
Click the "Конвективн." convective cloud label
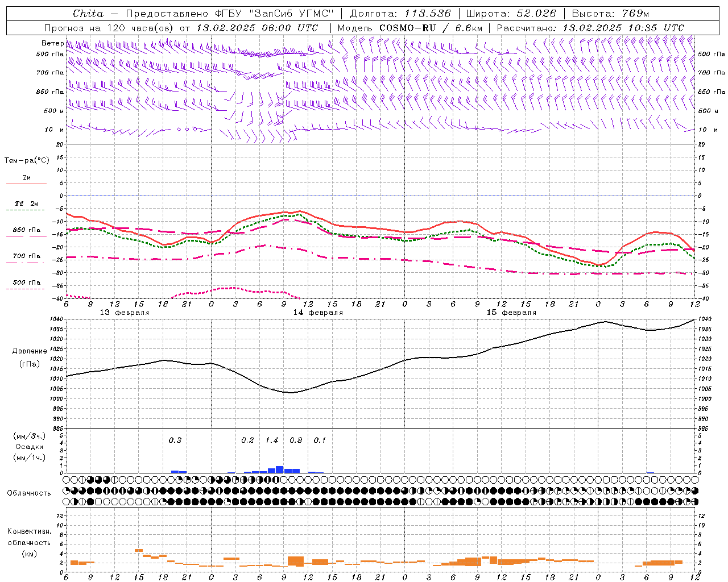[x=29, y=531]
